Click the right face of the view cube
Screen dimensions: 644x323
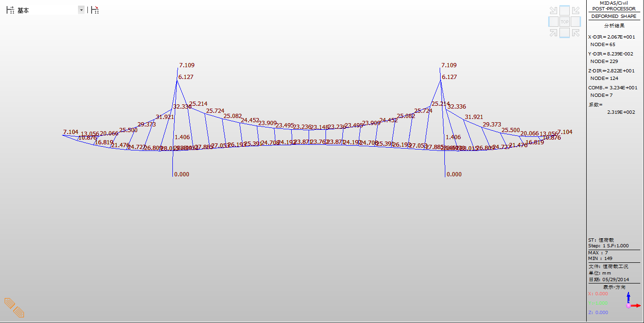click(576, 22)
